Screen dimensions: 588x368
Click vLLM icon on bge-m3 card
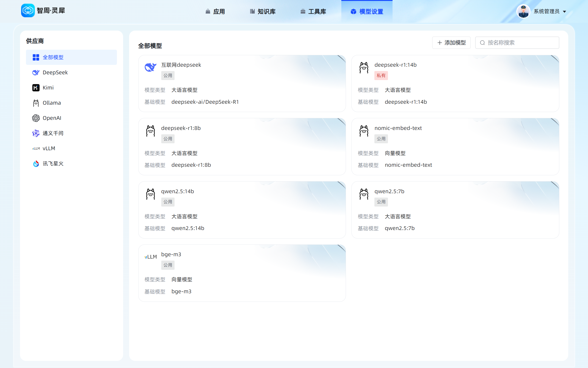(x=151, y=257)
